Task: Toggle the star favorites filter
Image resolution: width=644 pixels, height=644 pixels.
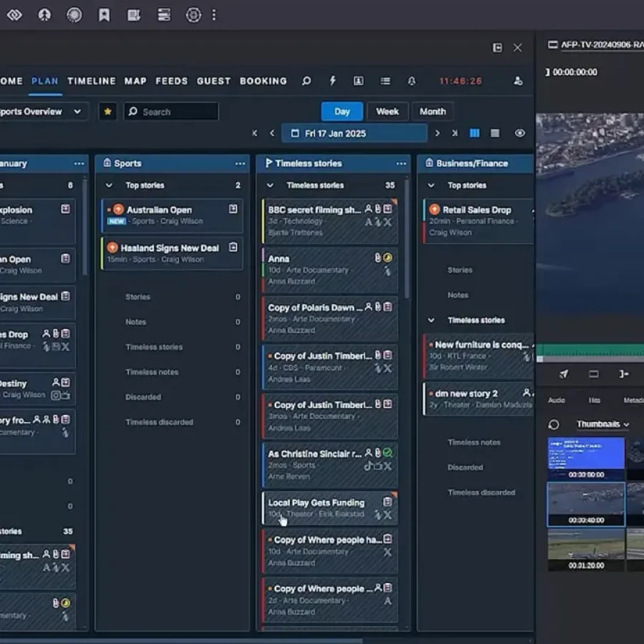Action: (107, 112)
